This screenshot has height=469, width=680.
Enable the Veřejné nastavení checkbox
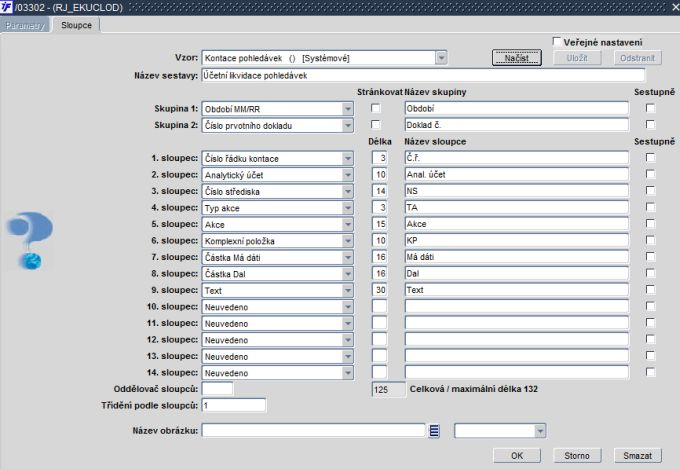click(x=557, y=42)
